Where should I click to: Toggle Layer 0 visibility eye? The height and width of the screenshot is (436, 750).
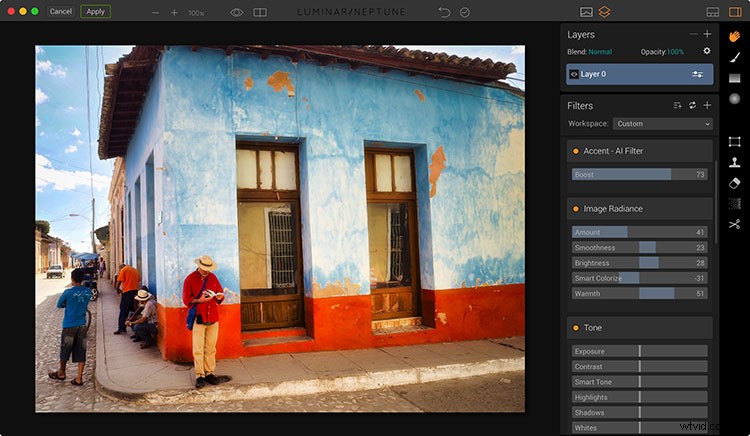coord(574,74)
